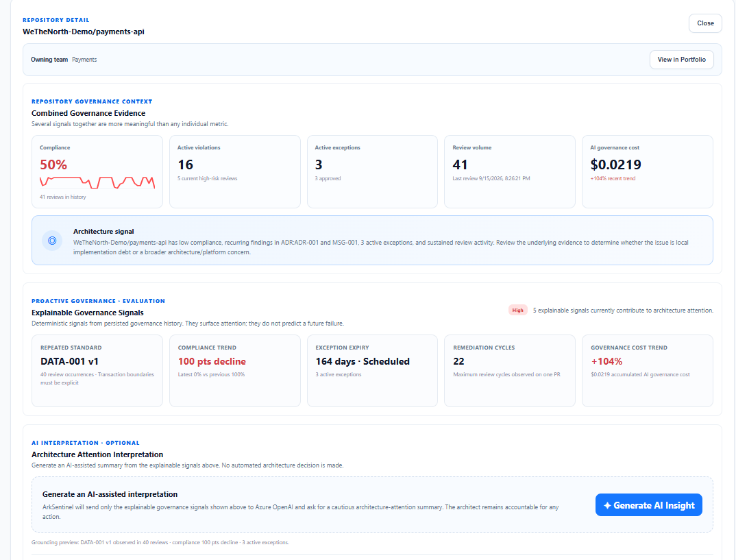Click the Generate AI Insight button
736x560 pixels.
pos(649,505)
